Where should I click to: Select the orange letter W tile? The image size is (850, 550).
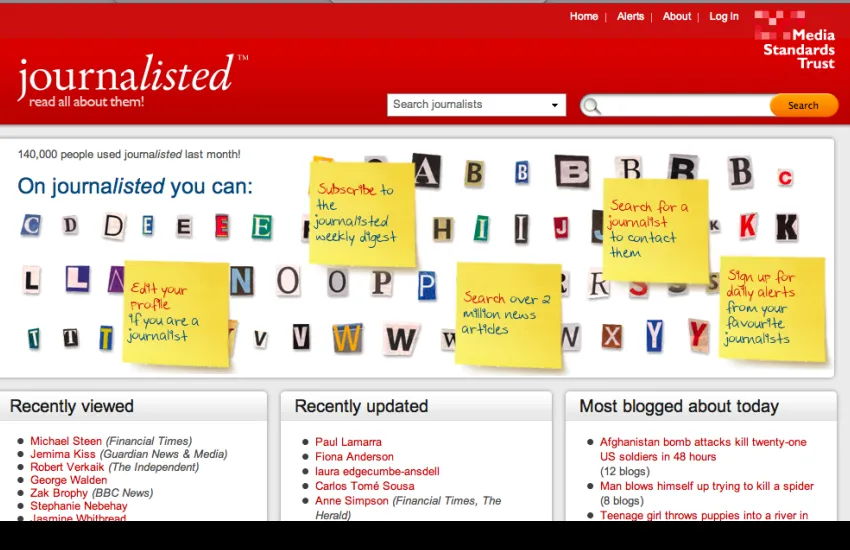click(x=347, y=339)
